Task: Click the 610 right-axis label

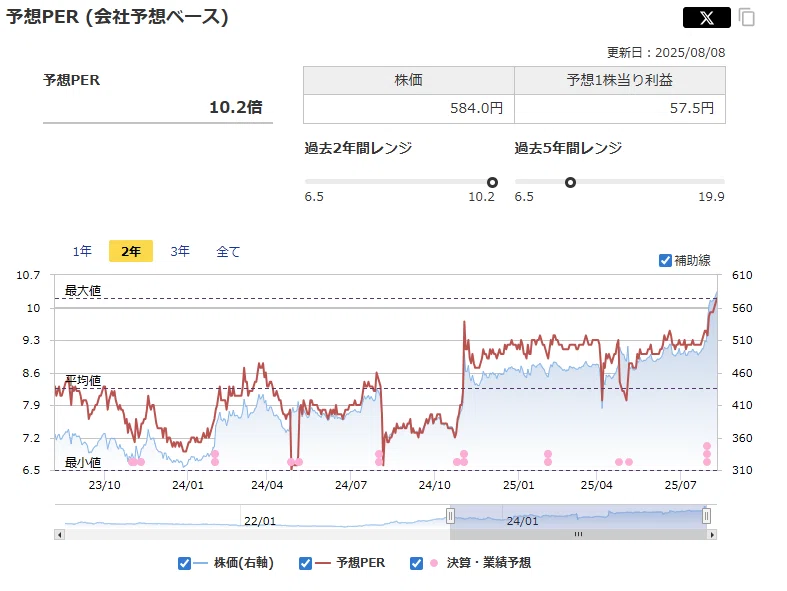Action: (742, 275)
